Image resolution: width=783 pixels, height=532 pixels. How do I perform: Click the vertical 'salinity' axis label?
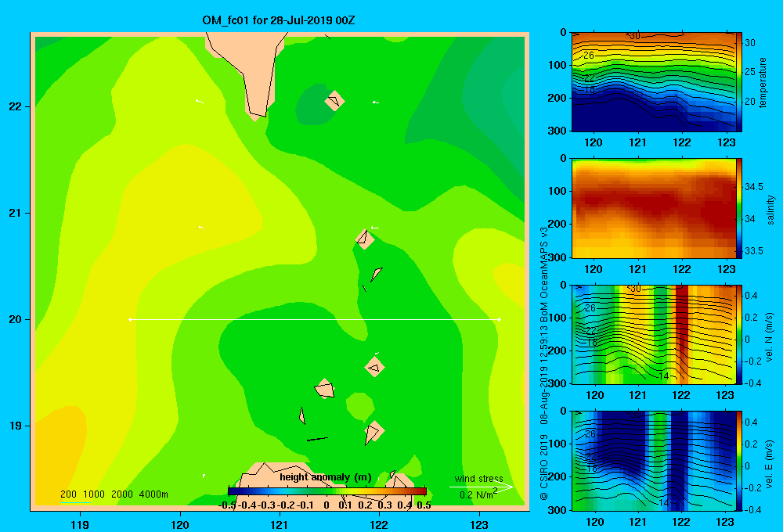coord(770,210)
